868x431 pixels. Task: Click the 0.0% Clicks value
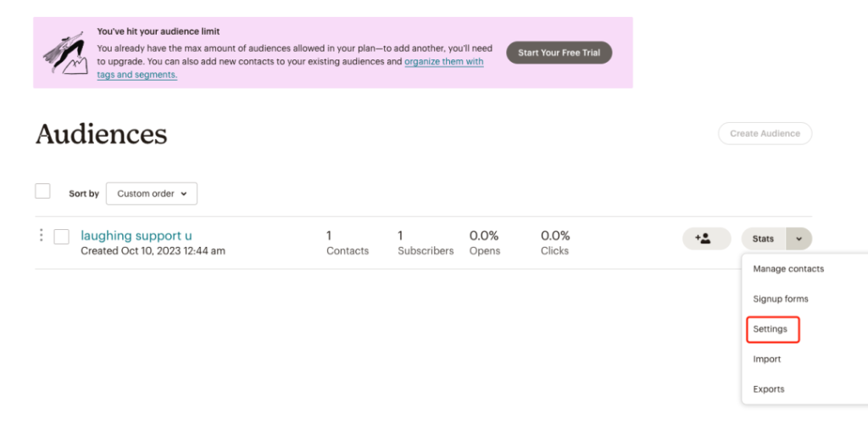click(555, 243)
